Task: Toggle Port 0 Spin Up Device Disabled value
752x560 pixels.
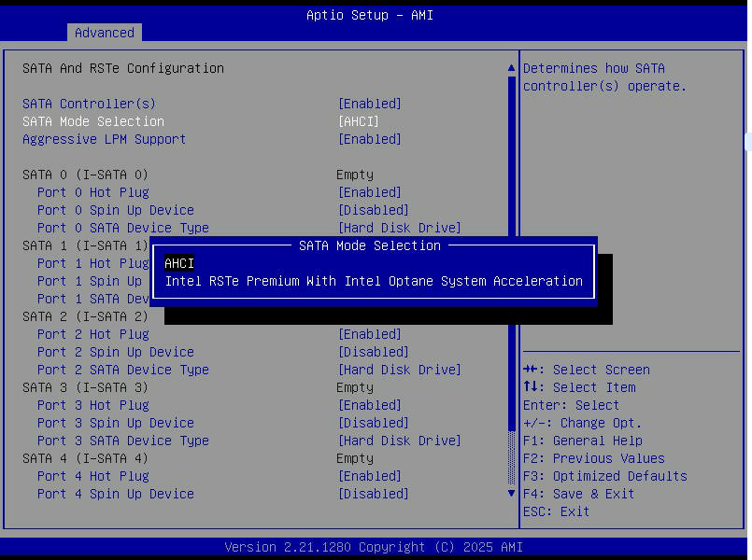Action: coord(373,210)
